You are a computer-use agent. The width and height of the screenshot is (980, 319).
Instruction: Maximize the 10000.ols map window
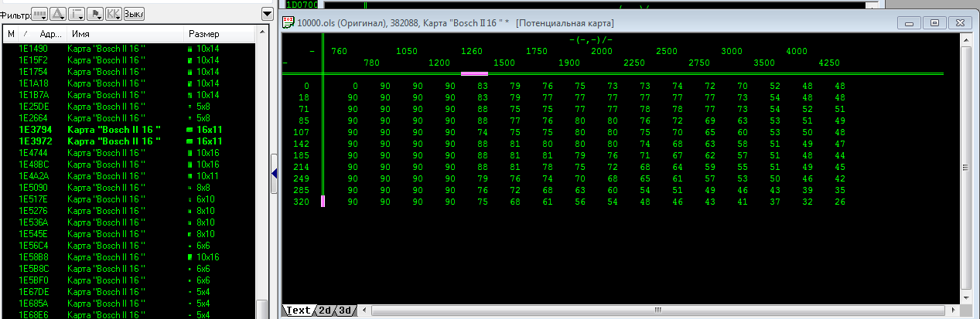[934, 23]
